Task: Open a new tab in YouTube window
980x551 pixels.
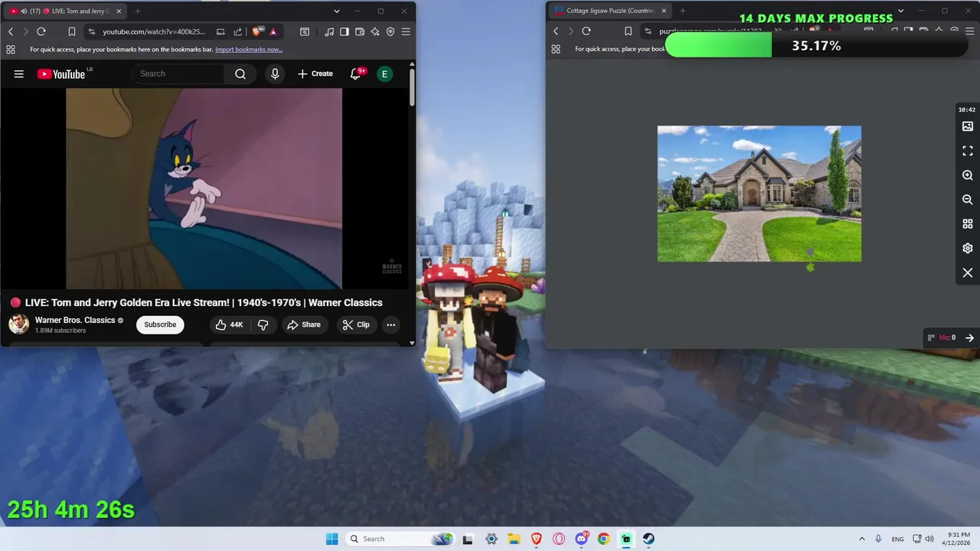Action: pyautogui.click(x=138, y=11)
